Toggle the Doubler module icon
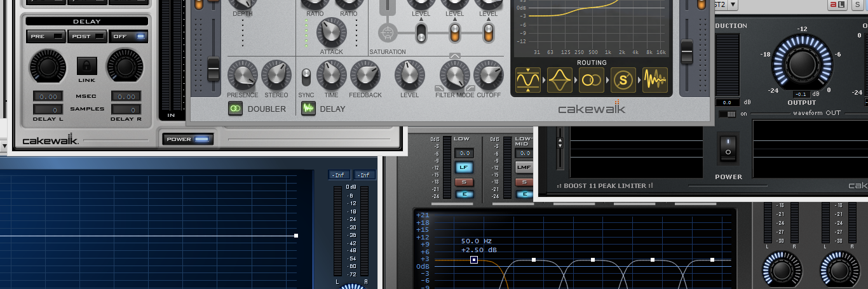Viewport: 868px width, 289px height. click(x=236, y=109)
